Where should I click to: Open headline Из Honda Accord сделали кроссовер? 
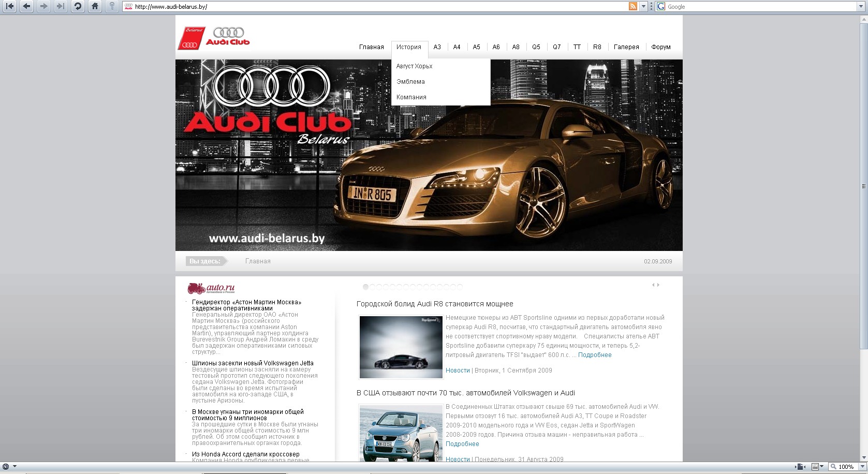pyautogui.click(x=245, y=454)
